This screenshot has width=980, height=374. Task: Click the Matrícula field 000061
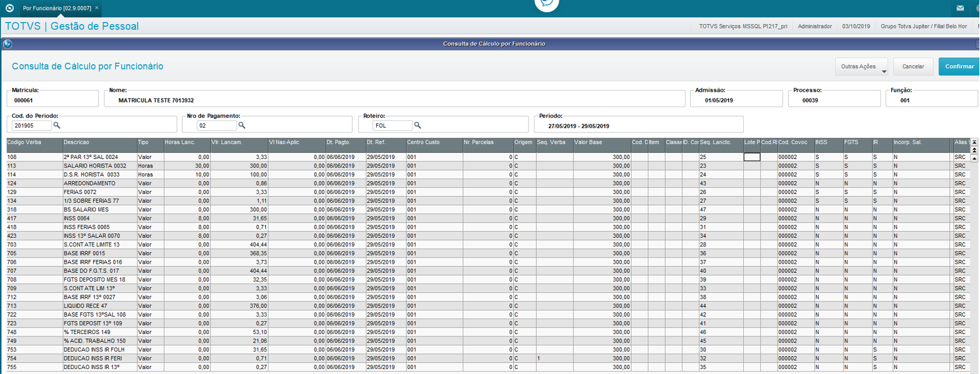point(52,100)
